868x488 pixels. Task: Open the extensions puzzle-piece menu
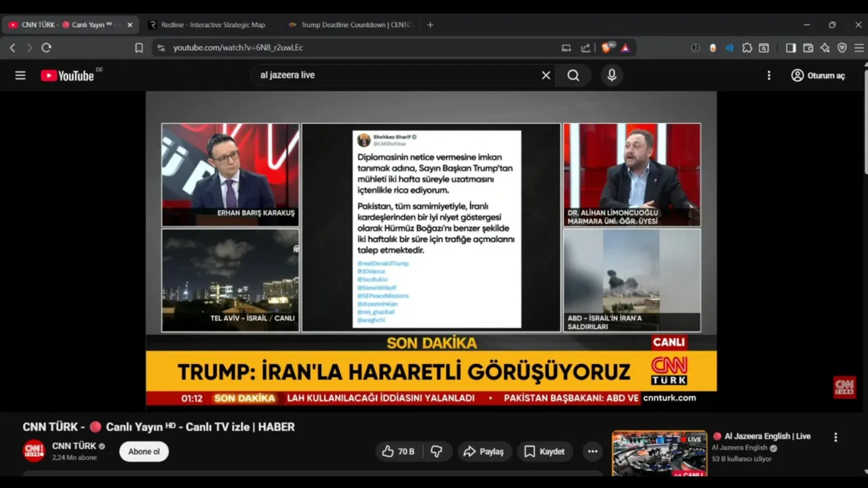(747, 48)
